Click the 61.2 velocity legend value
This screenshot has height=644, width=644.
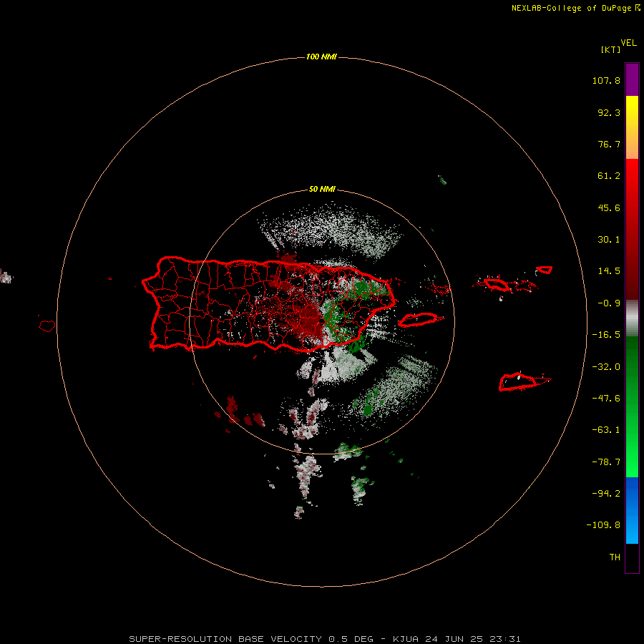coord(609,176)
